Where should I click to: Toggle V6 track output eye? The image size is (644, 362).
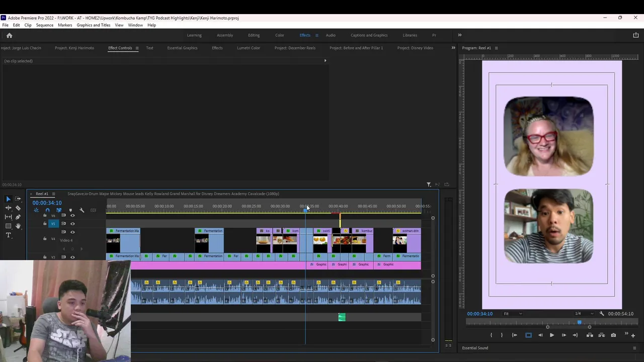(72, 215)
